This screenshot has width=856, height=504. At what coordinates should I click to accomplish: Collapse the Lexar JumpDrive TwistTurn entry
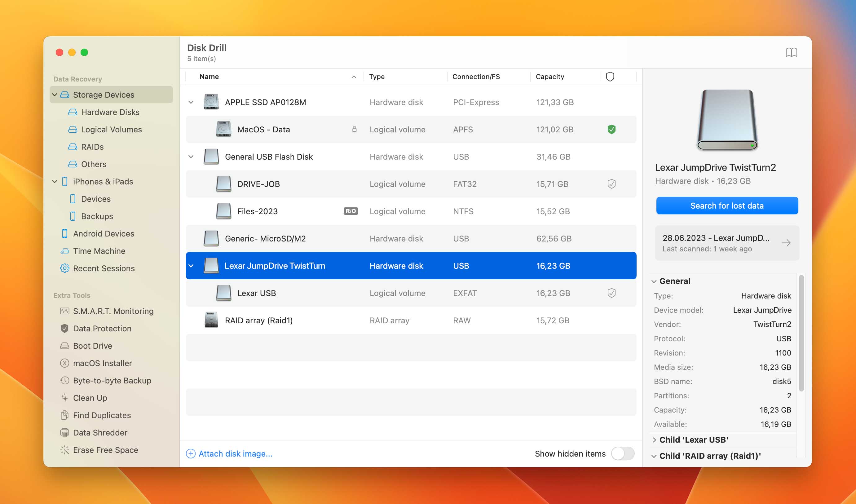pos(191,265)
